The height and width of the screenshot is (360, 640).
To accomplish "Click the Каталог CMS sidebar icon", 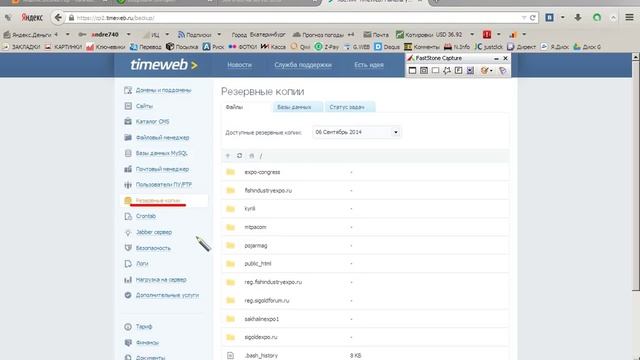I will click(x=128, y=121).
